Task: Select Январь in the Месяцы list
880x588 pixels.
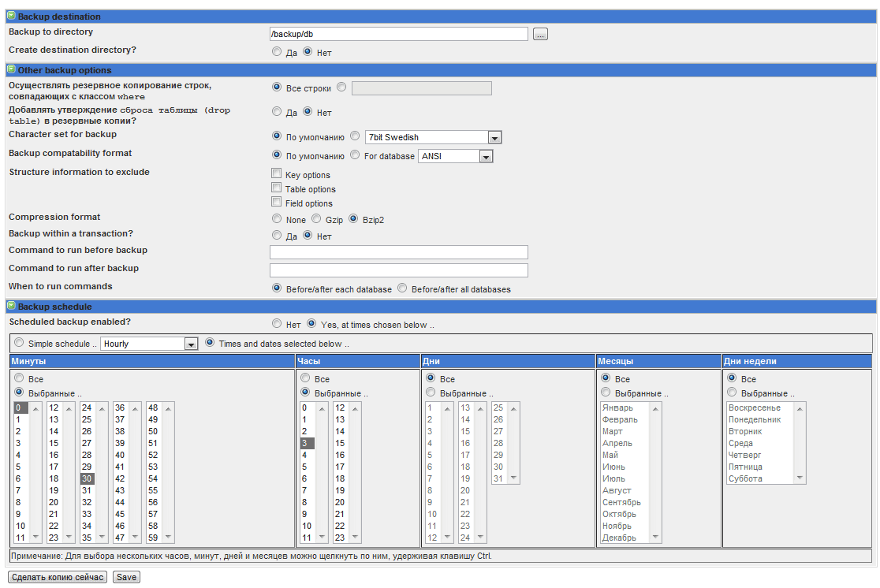Action: click(617, 408)
